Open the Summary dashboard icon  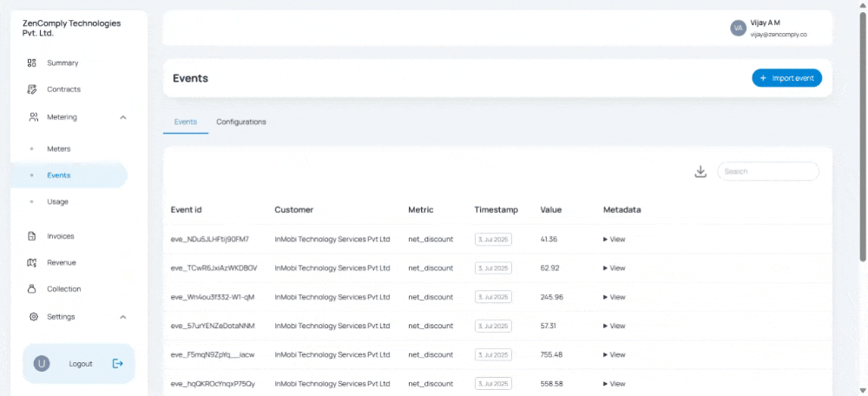[32, 63]
